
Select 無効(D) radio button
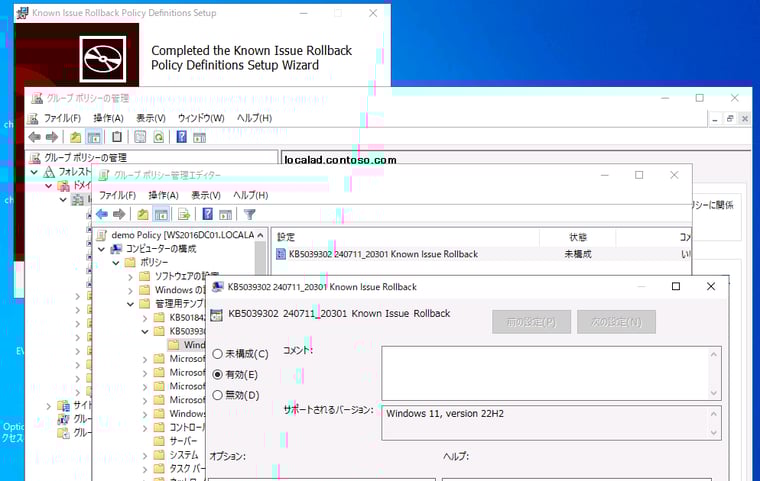(218, 395)
